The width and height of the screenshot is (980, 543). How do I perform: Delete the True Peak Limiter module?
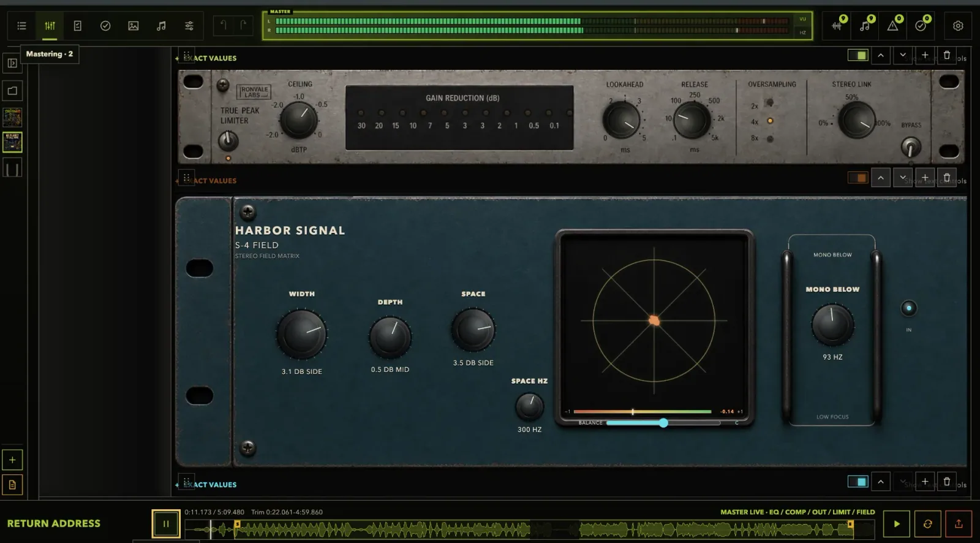(947, 55)
